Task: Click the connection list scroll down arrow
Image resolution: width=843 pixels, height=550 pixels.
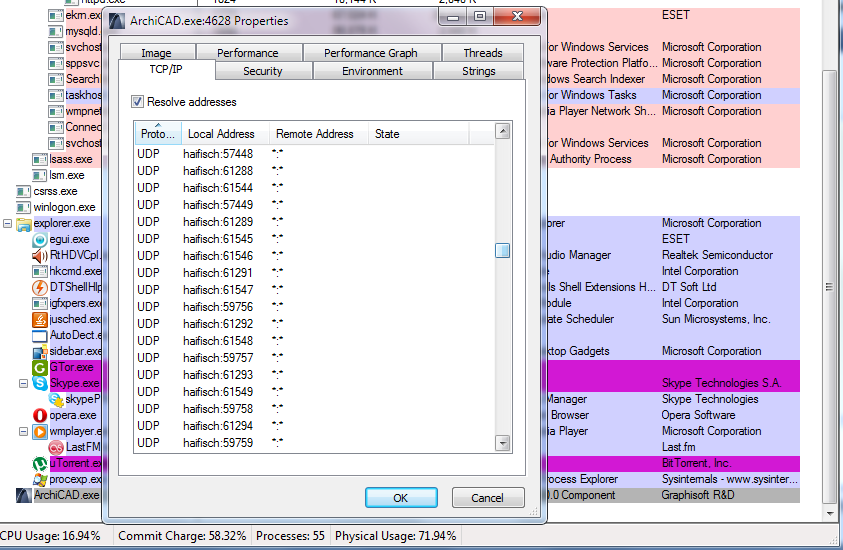Action: point(502,443)
